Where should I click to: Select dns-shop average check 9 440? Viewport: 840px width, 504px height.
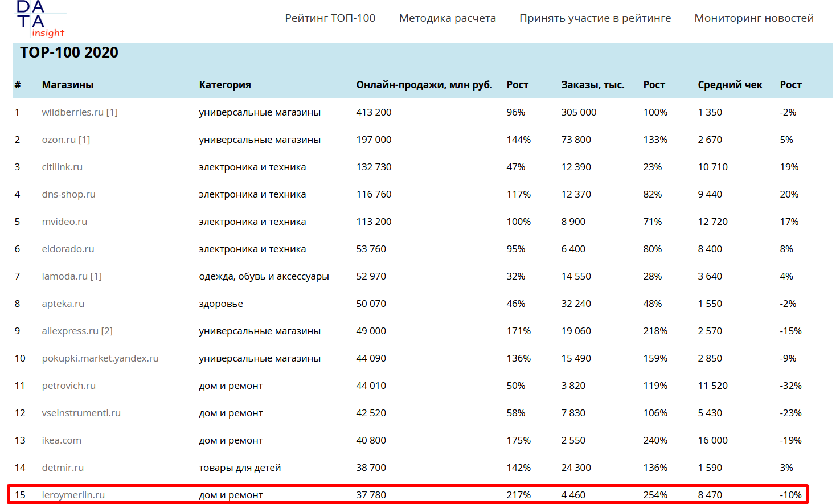tap(710, 194)
